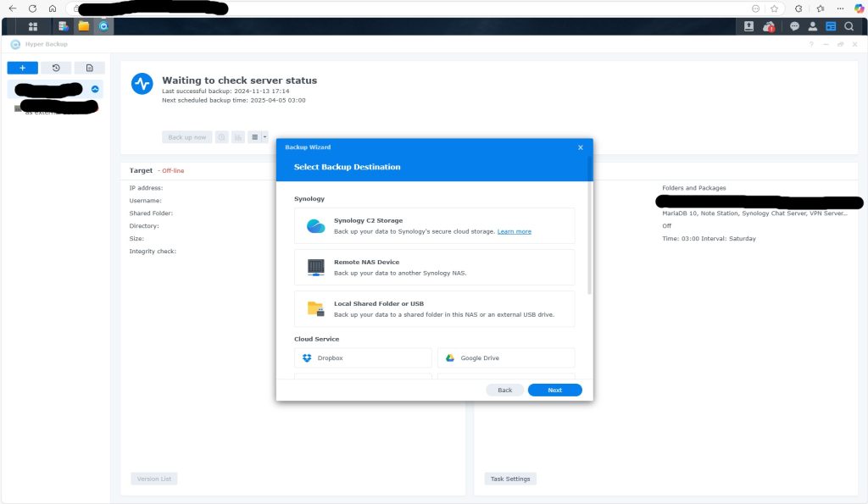Choose Google Drive cloud service

coord(506,358)
